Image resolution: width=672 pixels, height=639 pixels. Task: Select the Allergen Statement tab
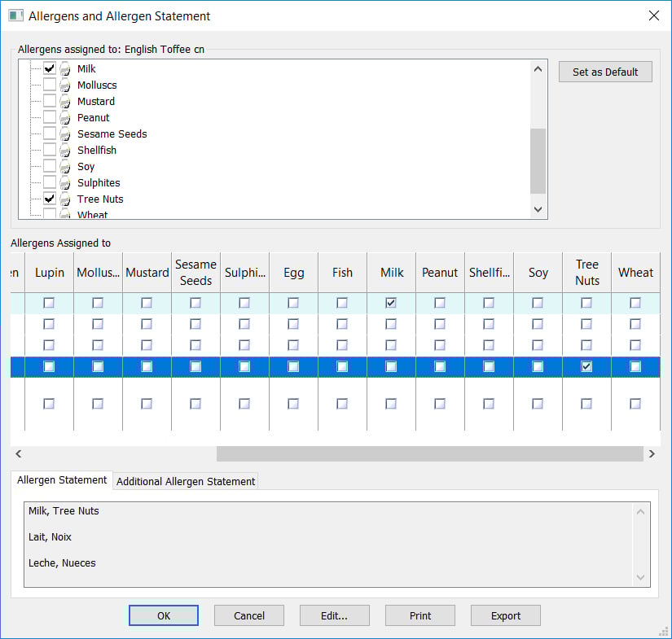pyautogui.click(x=62, y=480)
